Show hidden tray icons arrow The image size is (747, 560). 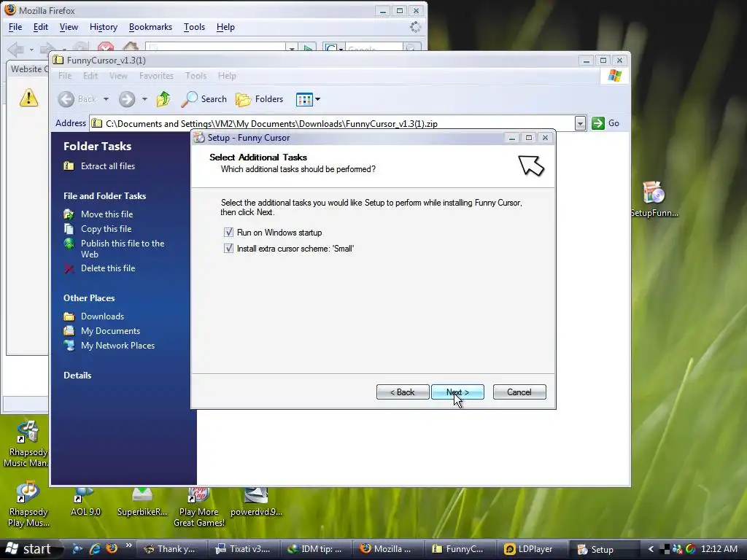(651, 549)
